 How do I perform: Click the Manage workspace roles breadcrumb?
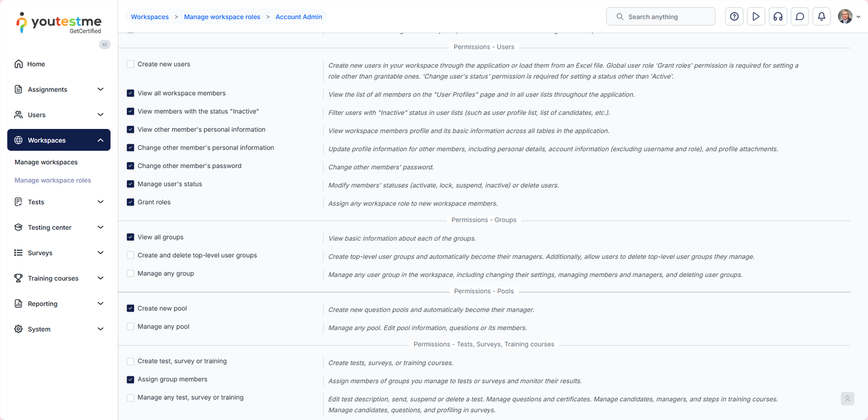coord(222,17)
